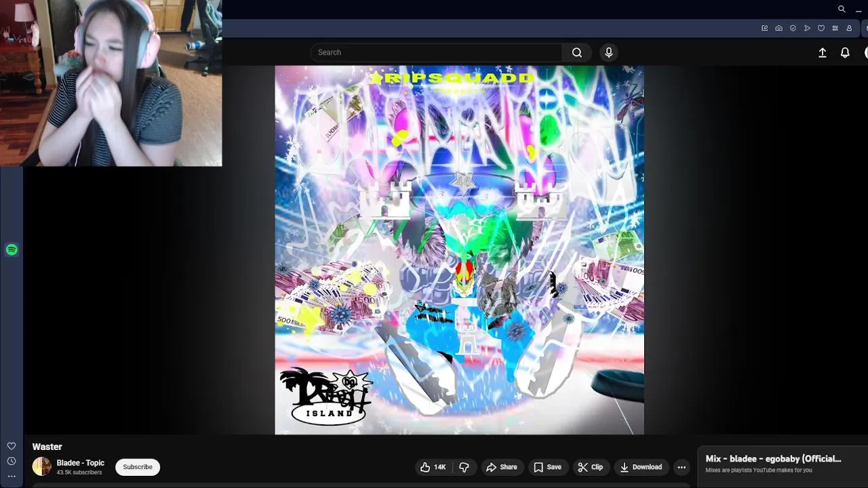868x488 pixels.
Task: Click the Waster video title
Action: tap(47, 447)
